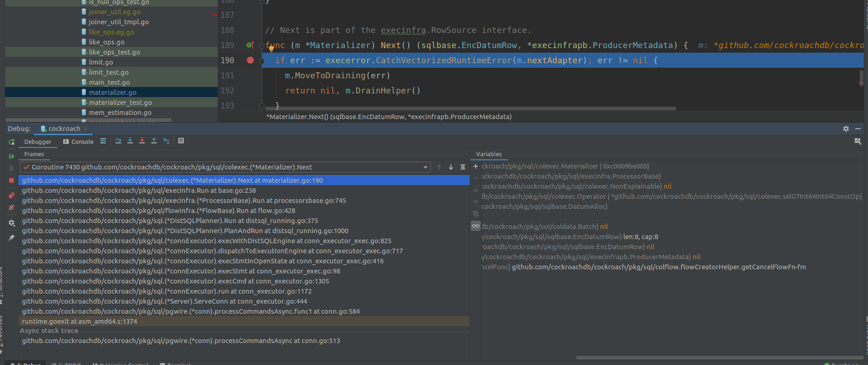Open the Frames tab
868x365 pixels.
(x=34, y=154)
